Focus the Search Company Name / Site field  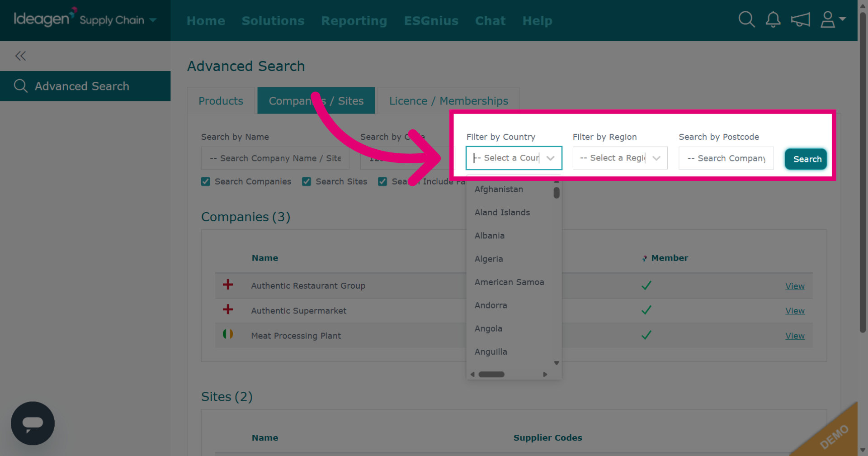click(275, 158)
